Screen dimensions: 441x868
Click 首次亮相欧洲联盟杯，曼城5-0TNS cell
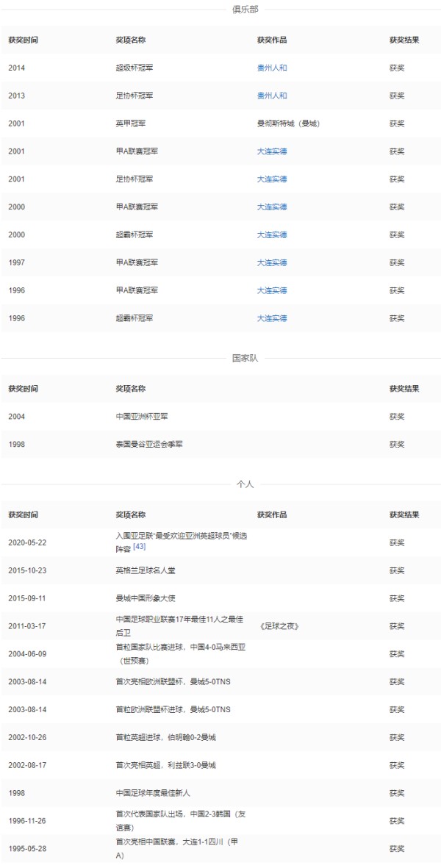click(173, 681)
